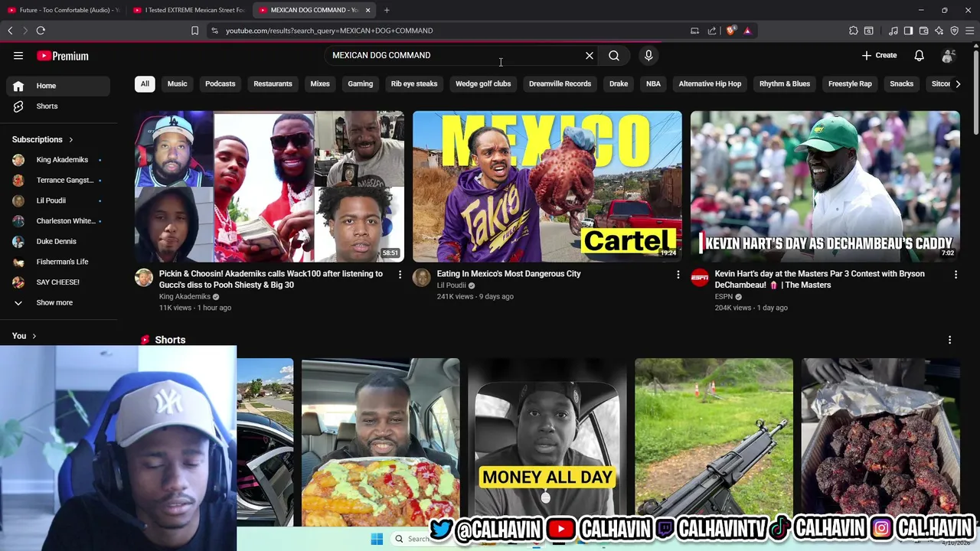980x551 pixels.
Task: Open the MONEY ALL DAY short
Action: pos(547,442)
